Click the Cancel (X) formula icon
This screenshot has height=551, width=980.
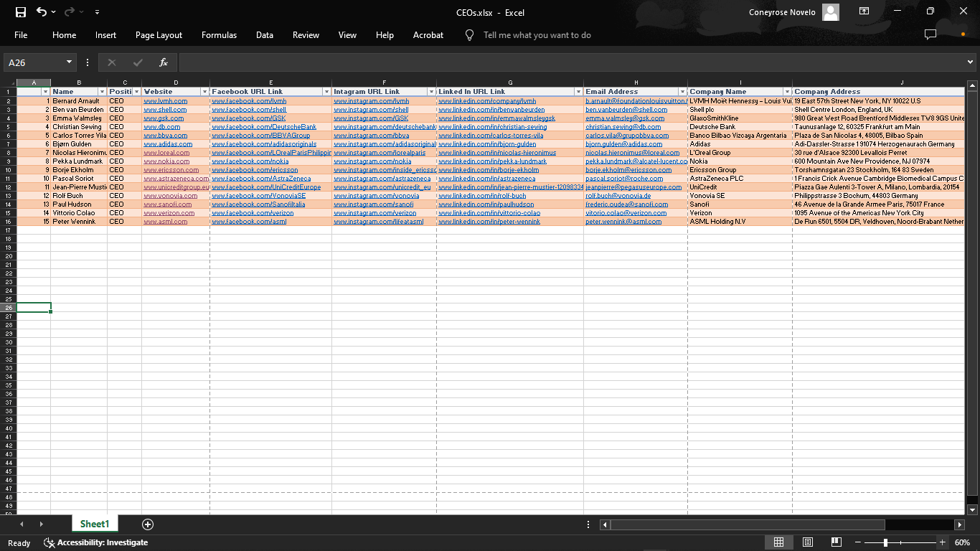tap(112, 62)
